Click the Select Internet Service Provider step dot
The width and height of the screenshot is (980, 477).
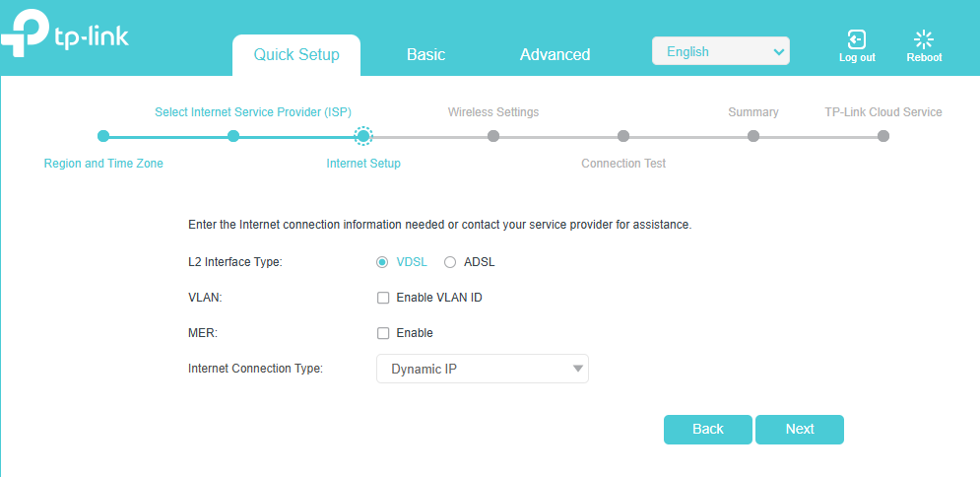pos(233,136)
